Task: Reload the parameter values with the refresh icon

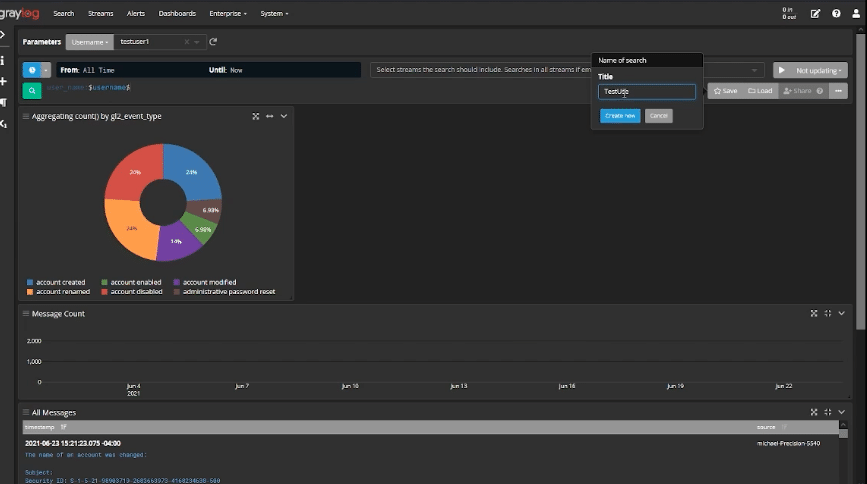Action: 213,42
